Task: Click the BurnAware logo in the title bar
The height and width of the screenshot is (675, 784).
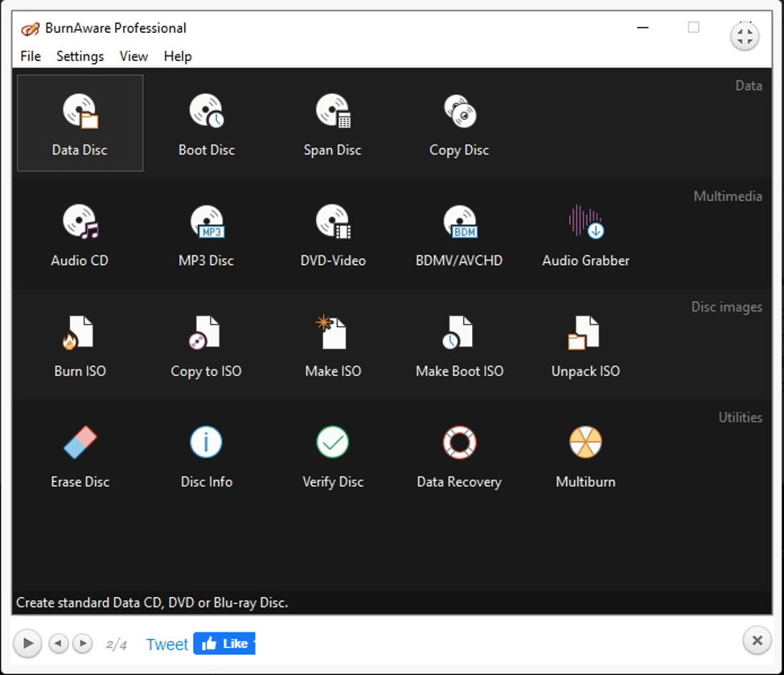Action: pyautogui.click(x=30, y=29)
